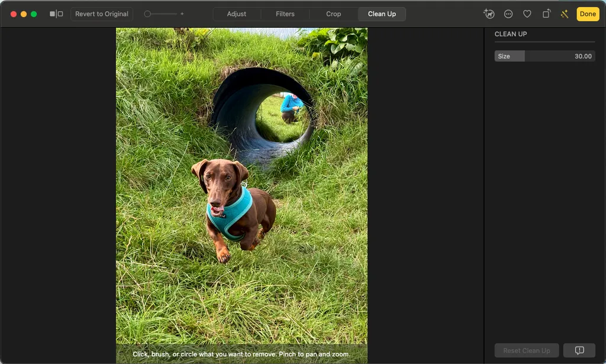Screen dimensions: 606x364
Task: Click the green full screen window button
Action: click(x=34, y=14)
